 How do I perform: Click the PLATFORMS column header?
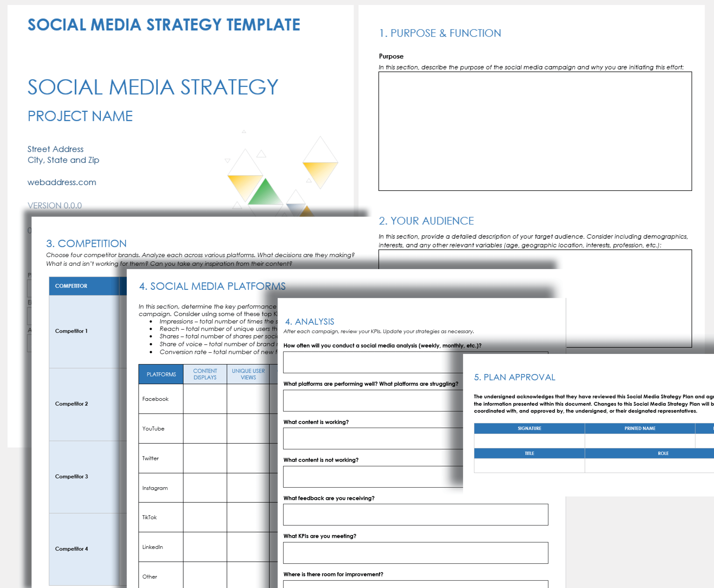coord(161,374)
